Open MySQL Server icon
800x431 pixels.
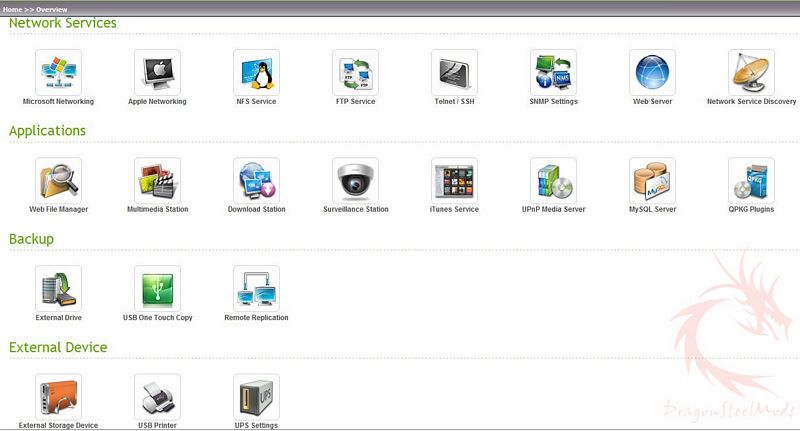(652, 180)
